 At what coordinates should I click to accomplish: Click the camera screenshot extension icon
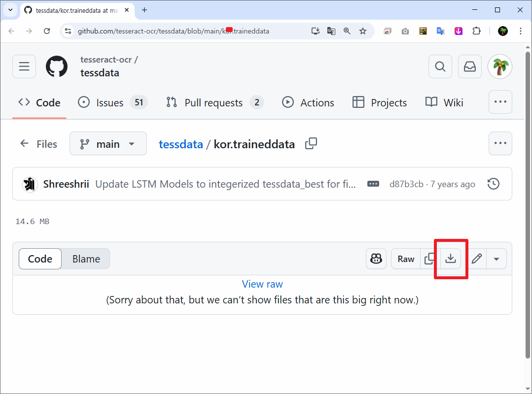tap(405, 32)
